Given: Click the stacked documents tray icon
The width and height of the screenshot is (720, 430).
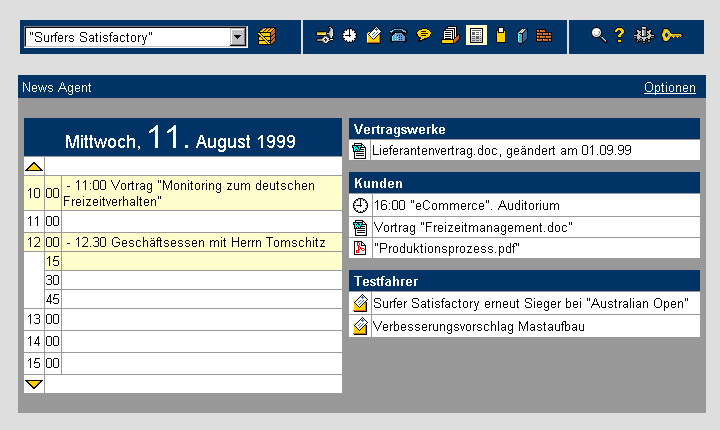Looking at the screenshot, I should pyautogui.click(x=450, y=35).
